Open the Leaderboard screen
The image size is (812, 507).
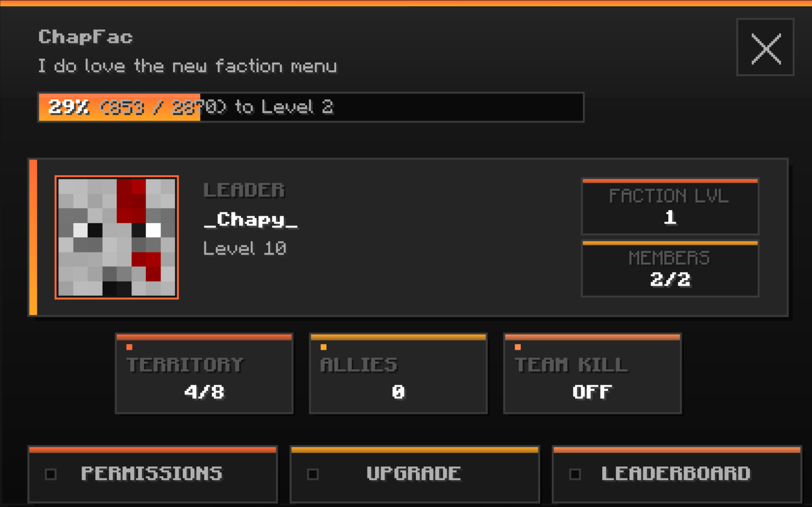pos(677,474)
